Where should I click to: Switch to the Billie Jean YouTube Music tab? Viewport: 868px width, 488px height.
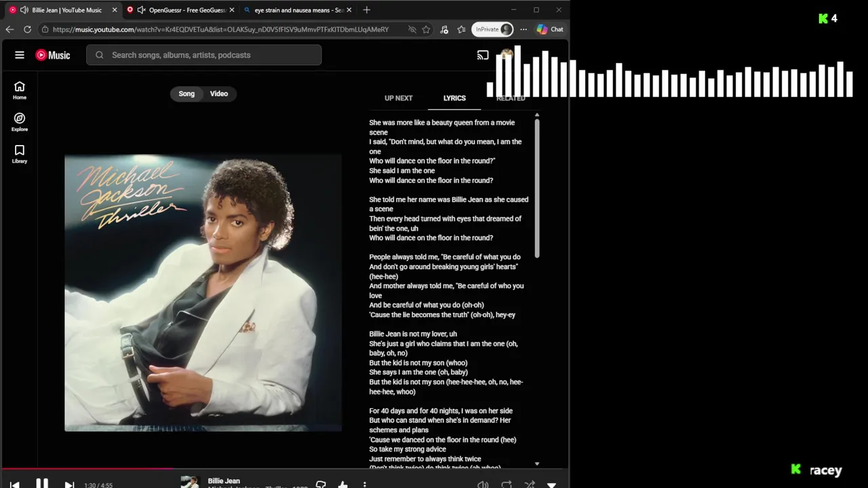coord(63,10)
